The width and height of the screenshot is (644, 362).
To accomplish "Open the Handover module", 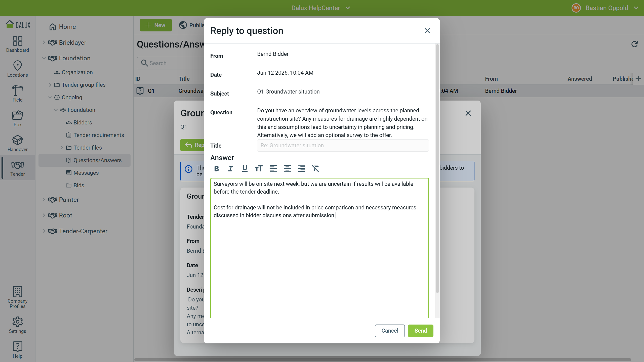I will (x=18, y=143).
